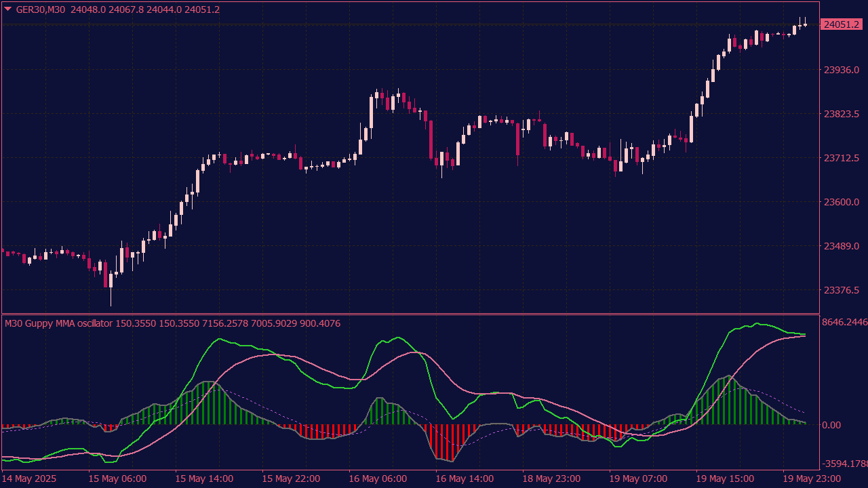Click the highlighted current price tag 24051.2
Viewport: 868px width, 488px height.
click(841, 24)
